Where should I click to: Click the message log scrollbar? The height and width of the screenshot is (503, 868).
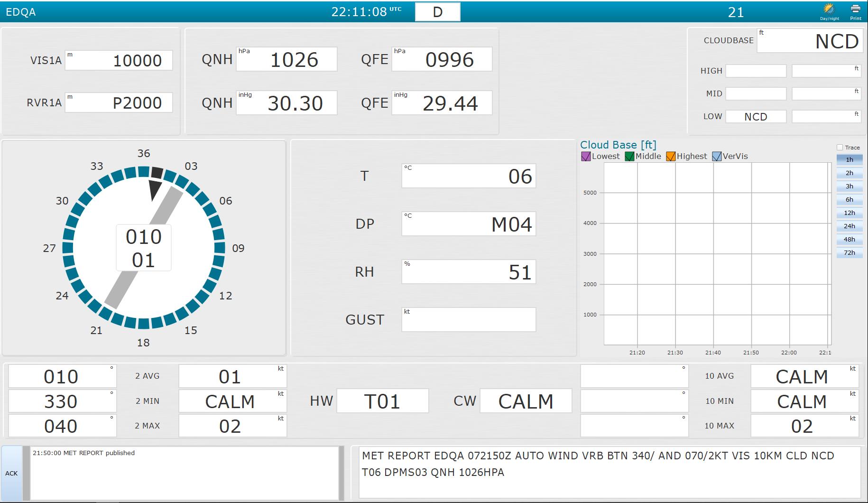[x=341, y=473]
